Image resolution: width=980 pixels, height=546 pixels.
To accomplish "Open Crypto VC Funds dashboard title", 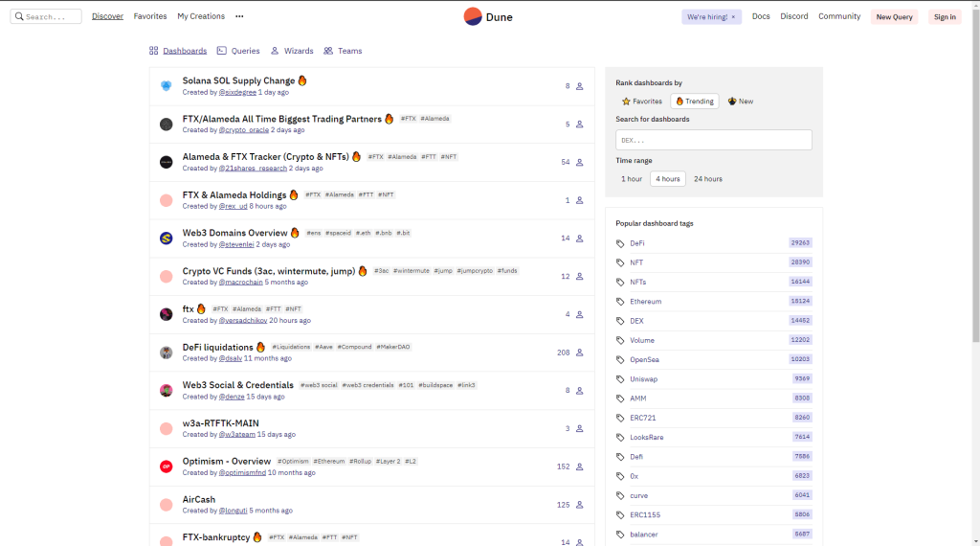I will (x=269, y=271).
